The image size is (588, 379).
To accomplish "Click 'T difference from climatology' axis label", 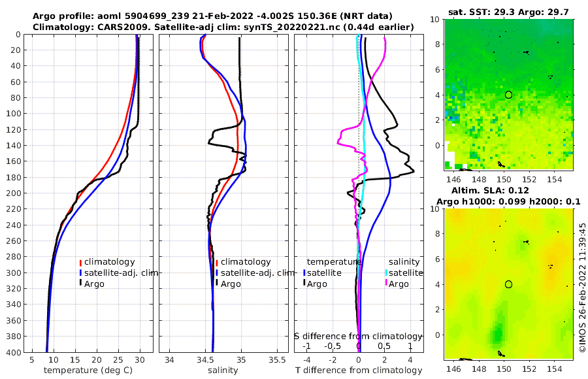I will point(359,371).
